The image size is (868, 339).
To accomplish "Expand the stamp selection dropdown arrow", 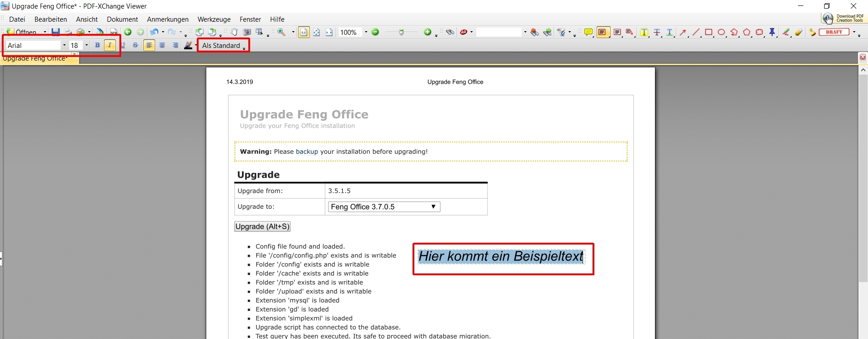I will click(854, 32).
